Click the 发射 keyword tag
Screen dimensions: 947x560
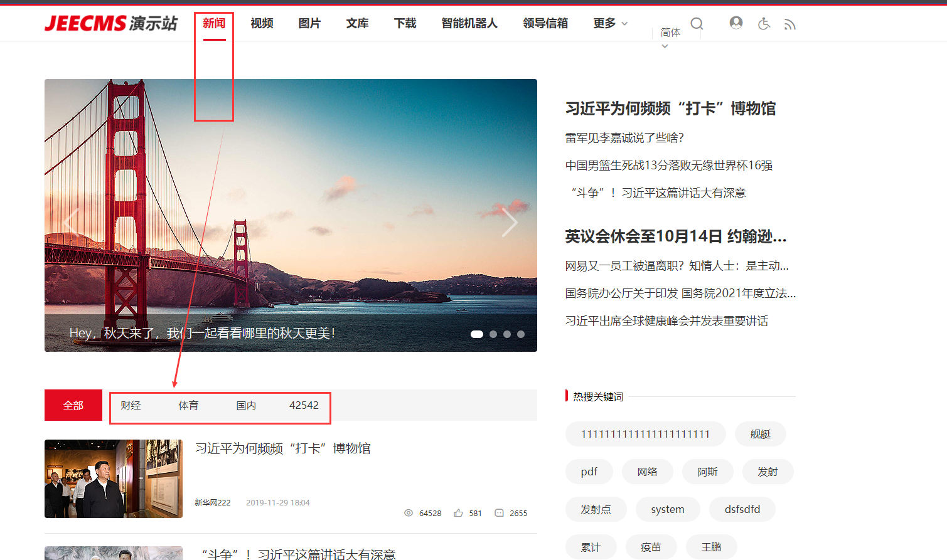click(768, 472)
